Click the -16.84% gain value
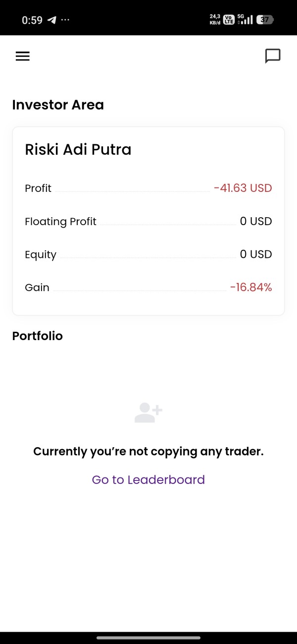Image resolution: width=297 pixels, height=644 pixels. click(x=250, y=287)
